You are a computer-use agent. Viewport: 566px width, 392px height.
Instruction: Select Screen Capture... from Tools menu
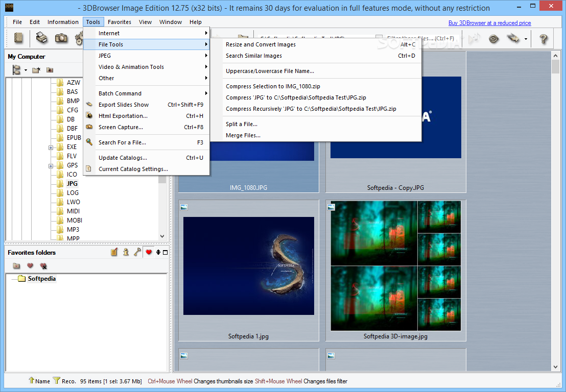(x=147, y=127)
